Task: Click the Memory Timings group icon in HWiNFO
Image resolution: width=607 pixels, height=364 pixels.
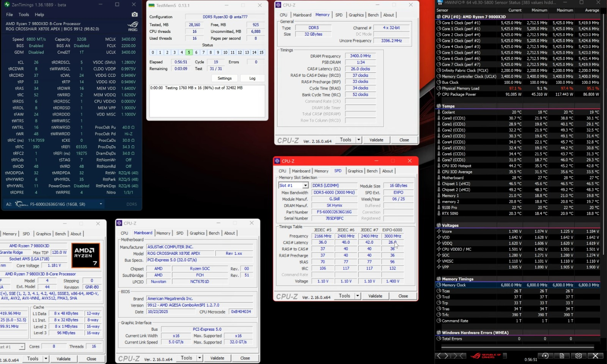Action: (439, 279)
